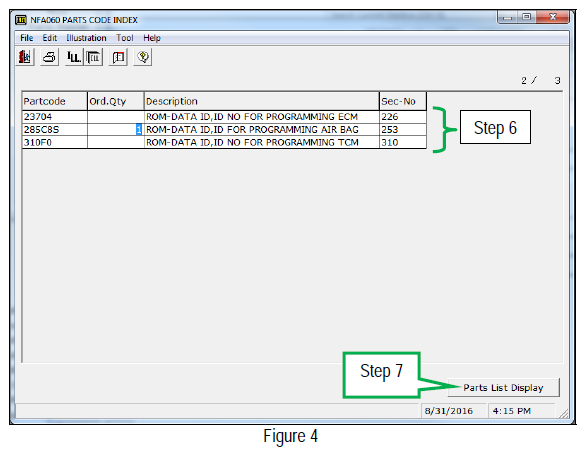Open the Help menu
The image size is (586, 456).
pyautogui.click(x=152, y=38)
